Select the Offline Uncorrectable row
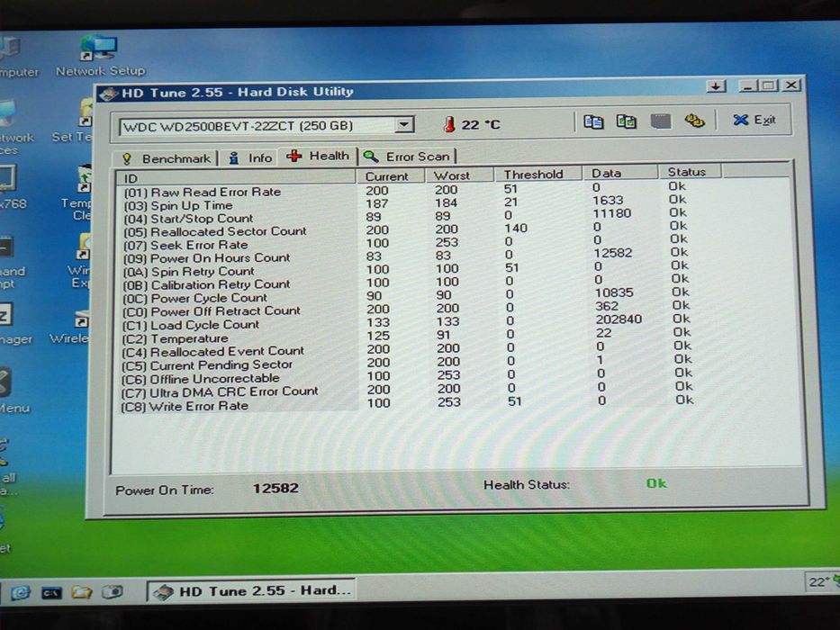 coord(407,377)
